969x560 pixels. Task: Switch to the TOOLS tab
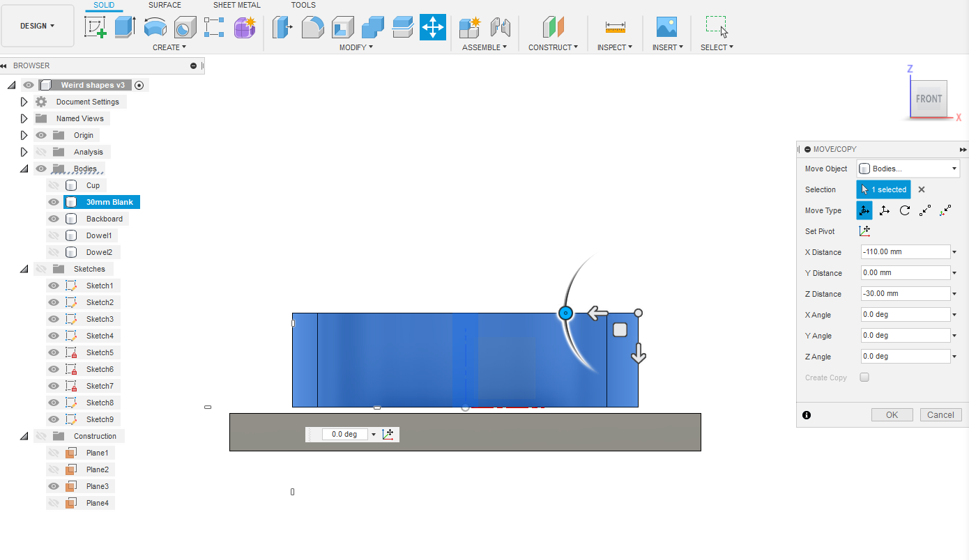[x=303, y=5]
